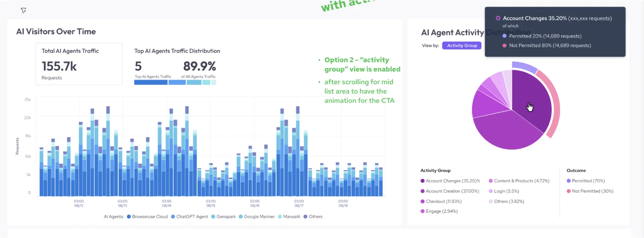
Task: Click Content & Products legend entry
Action: pyautogui.click(x=519, y=181)
